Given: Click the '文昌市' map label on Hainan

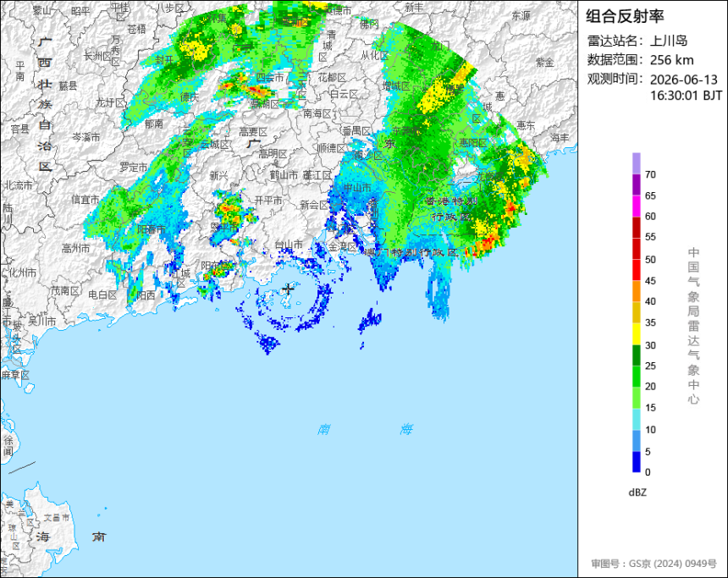Looking at the screenshot, I should coord(56,517).
